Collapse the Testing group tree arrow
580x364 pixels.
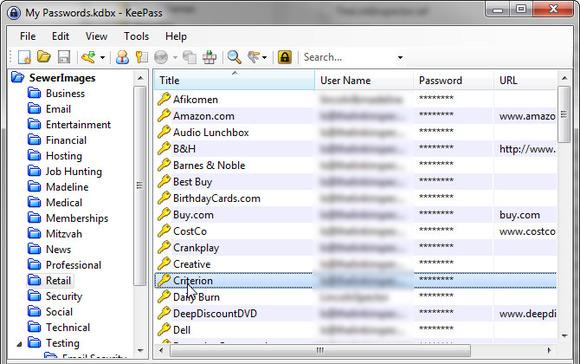(19, 344)
